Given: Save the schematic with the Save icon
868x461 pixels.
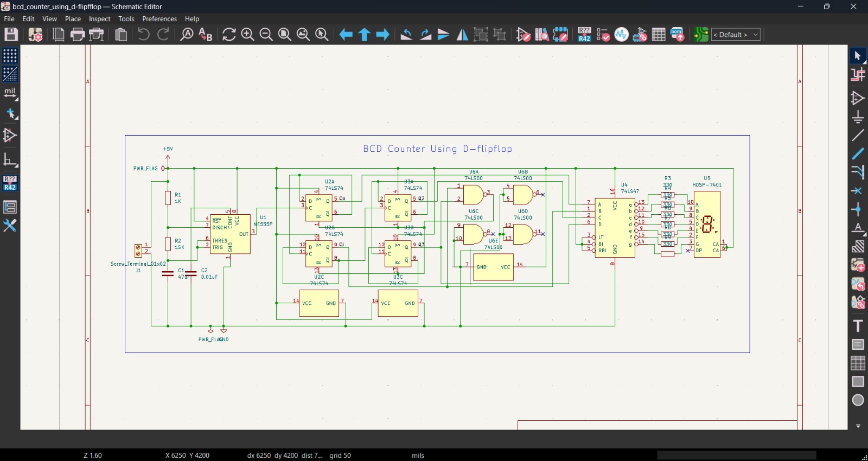Looking at the screenshot, I should point(11,35).
